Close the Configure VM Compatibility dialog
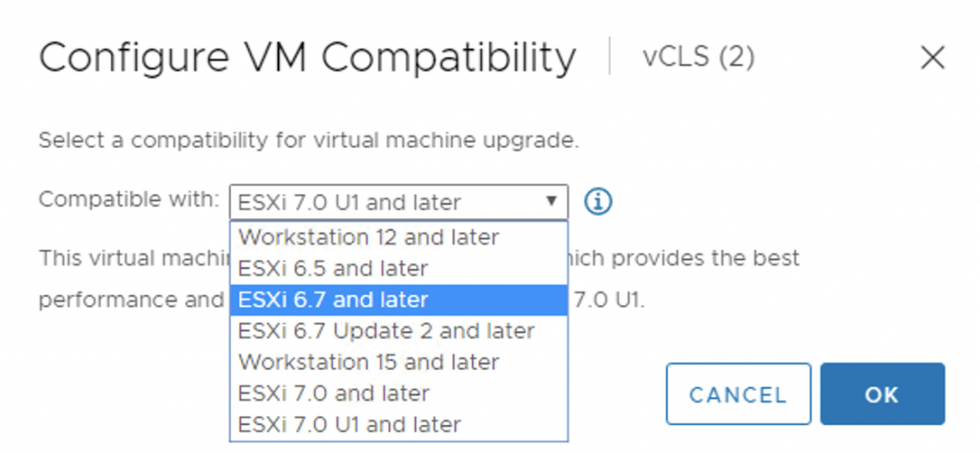The height and width of the screenshot is (453, 980). (x=932, y=58)
